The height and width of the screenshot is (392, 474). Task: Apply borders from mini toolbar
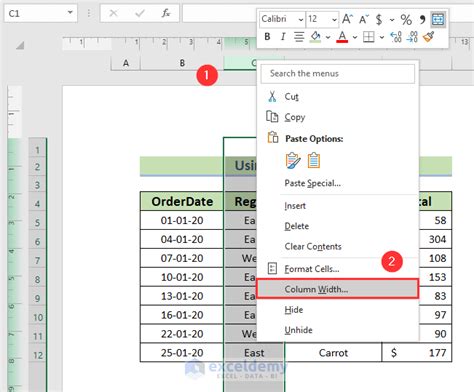pos(368,37)
